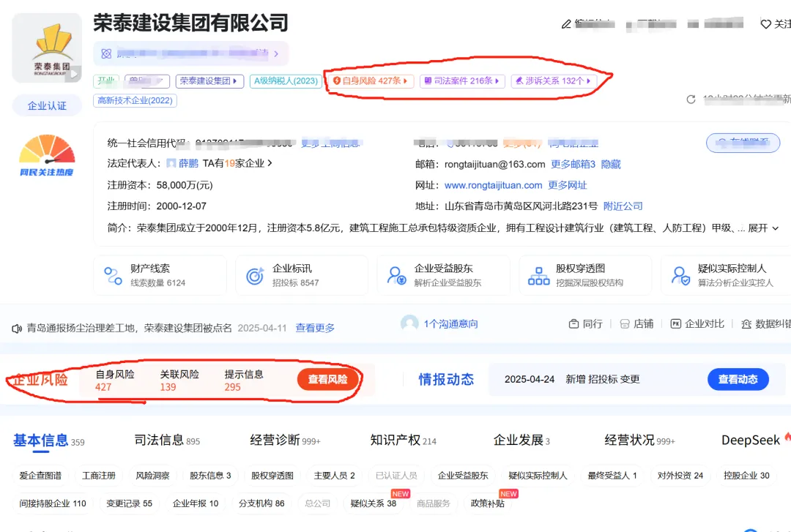The height and width of the screenshot is (532, 791).
Task: Open the 控股企业 30 sub-tab
Action: tap(746, 476)
